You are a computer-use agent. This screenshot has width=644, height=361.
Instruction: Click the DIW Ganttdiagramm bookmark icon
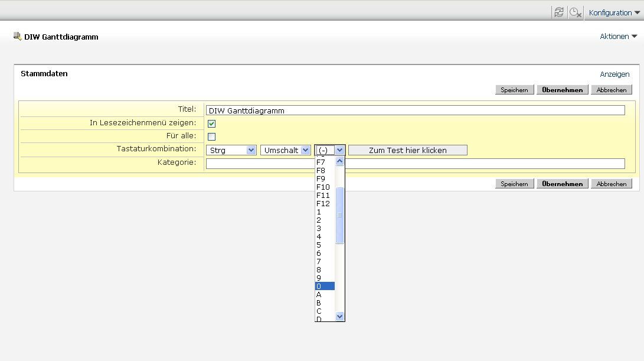click(x=17, y=37)
